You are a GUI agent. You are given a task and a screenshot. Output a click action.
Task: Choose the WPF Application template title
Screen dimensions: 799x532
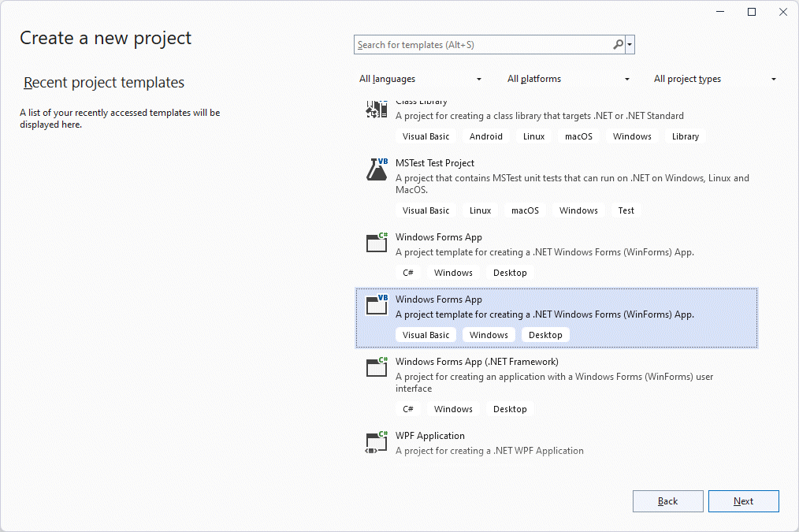tap(430, 436)
